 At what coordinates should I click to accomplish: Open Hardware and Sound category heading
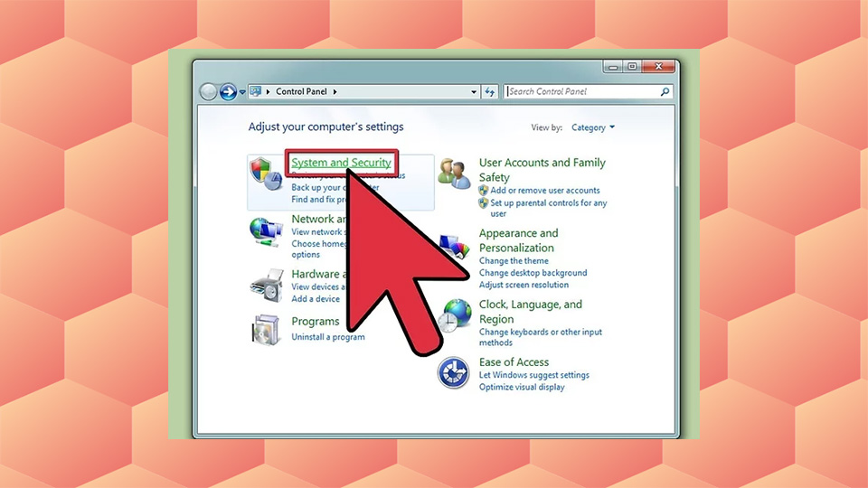(319, 275)
